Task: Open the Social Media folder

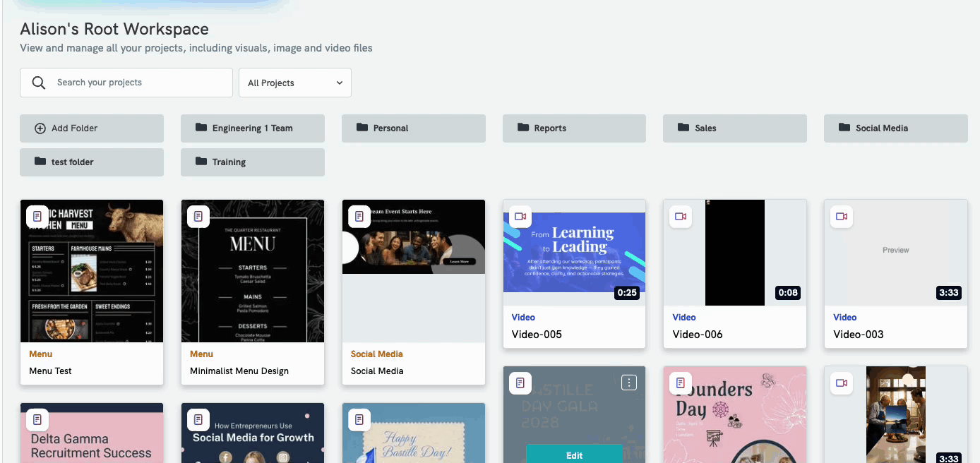Action: tap(896, 128)
